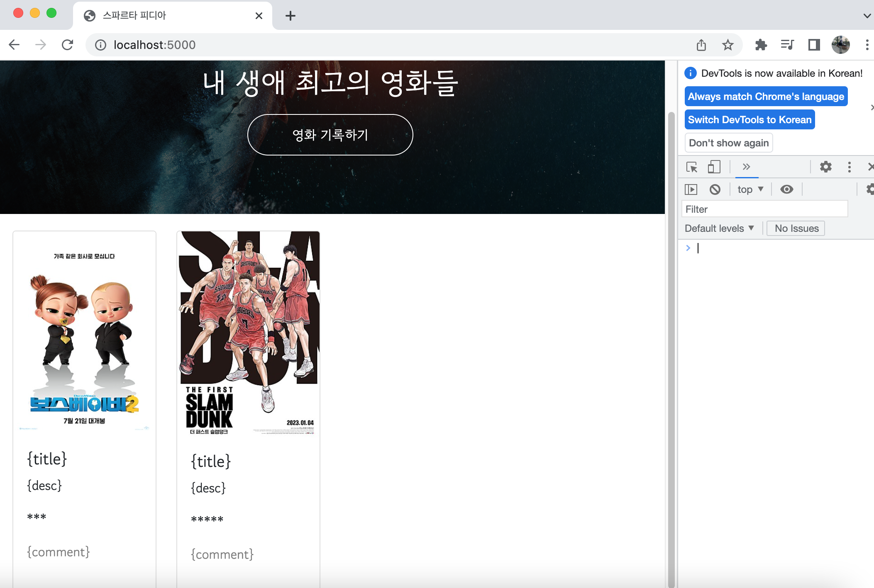874x588 pixels.
Task: Open DevTools customize three-dot menu
Action: [x=849, y=167]
